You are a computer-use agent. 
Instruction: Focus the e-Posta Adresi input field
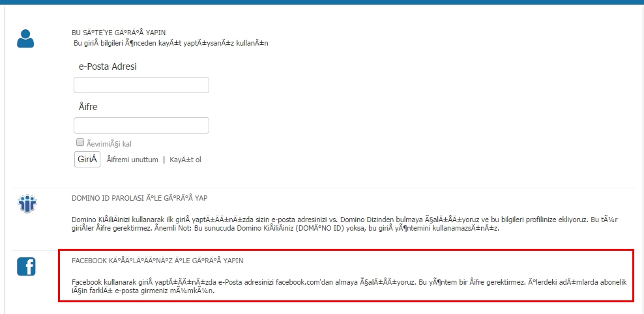[x=141, y=85]
